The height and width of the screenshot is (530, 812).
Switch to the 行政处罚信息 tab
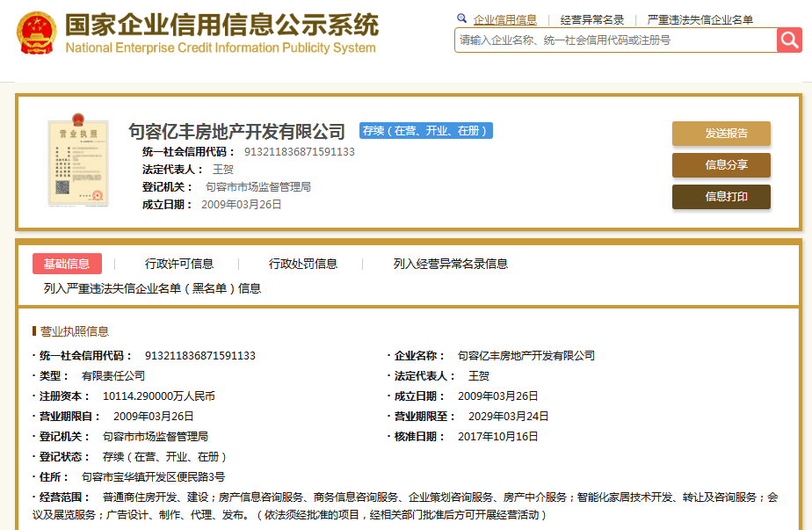coord(303,264)
